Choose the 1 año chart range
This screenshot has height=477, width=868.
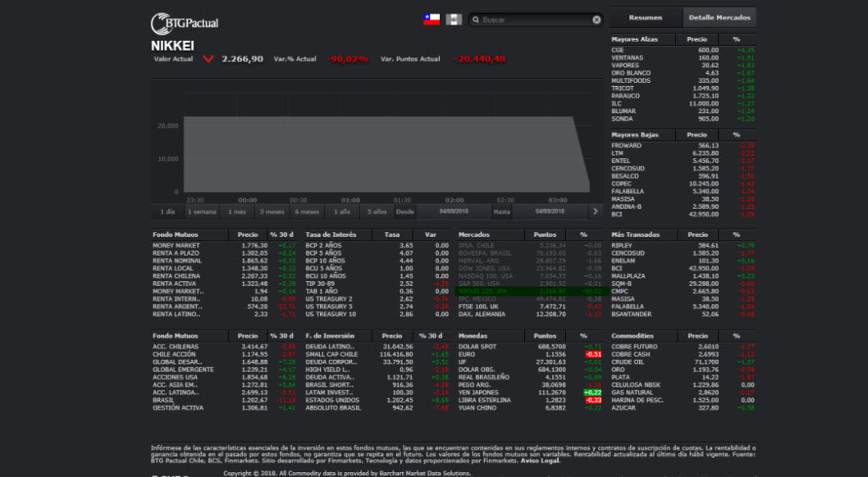342,211
